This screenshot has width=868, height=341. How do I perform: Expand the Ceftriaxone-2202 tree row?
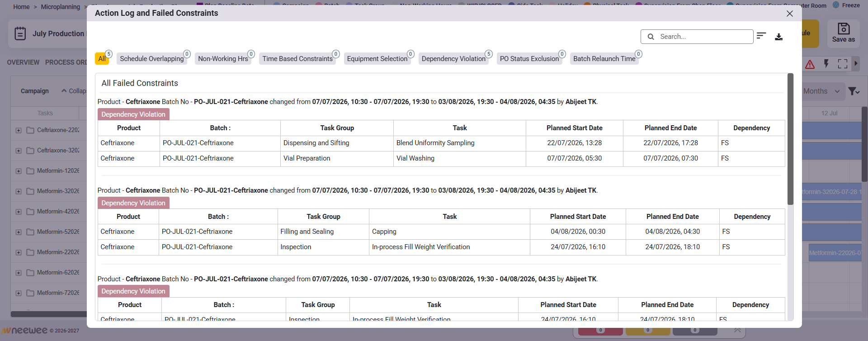click(19, 130)
